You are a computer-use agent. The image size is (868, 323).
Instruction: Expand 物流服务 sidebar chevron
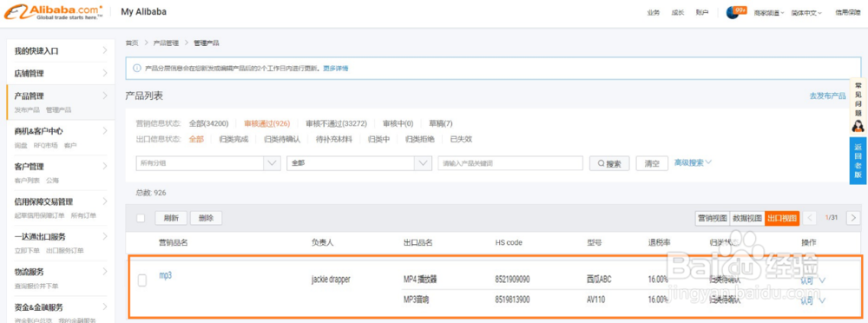coord(105,272)
